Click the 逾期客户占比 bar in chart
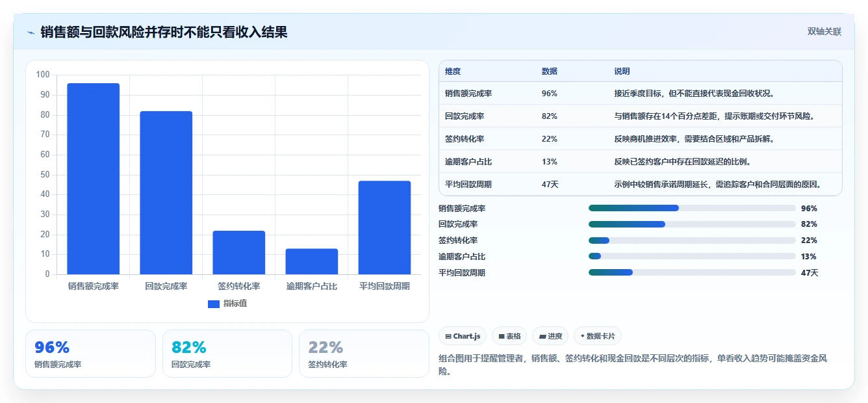The image size is (868, 403). point(312,261)
